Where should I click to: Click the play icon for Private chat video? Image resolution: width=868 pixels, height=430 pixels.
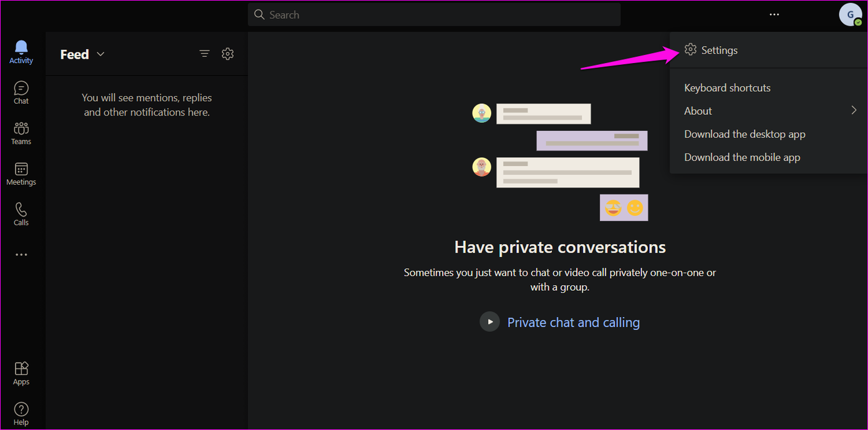pos(489,322)
